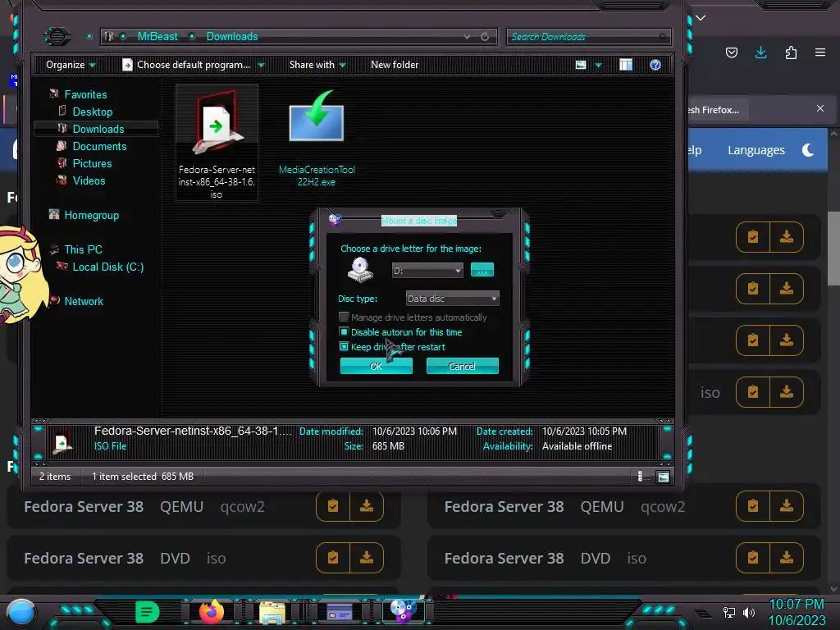Open the Firefox hamburger menu
This screenshot has width=840, height=630.
[x=820, y=52]
